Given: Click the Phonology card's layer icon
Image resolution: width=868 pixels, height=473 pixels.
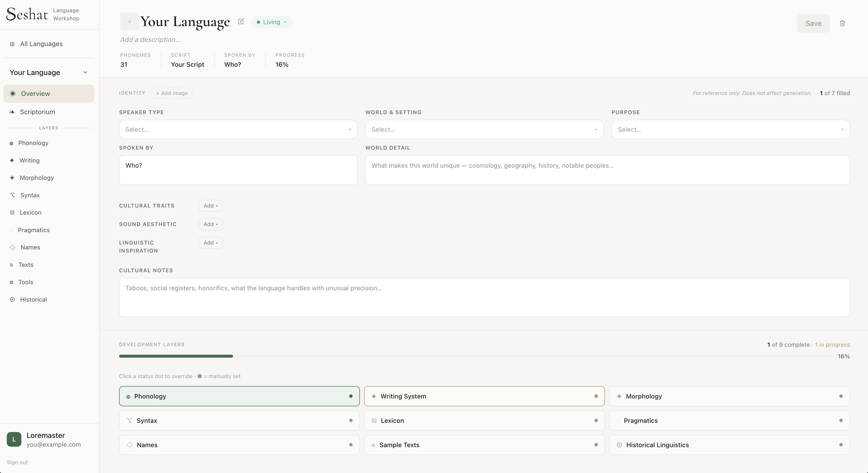Looking at the screenshot, I should [128, 397].
